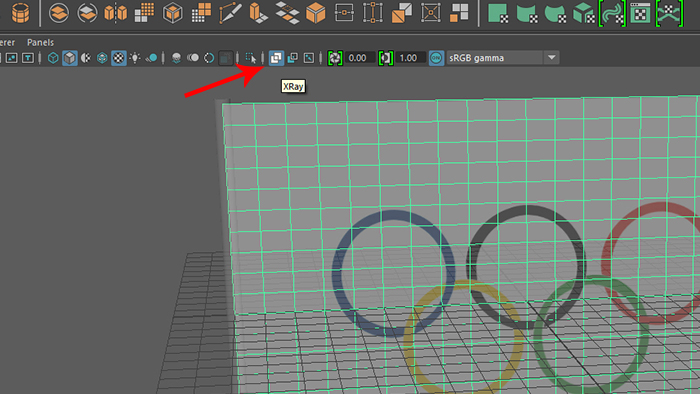Click the merge-to-center shelf icon

coord(430,13)
